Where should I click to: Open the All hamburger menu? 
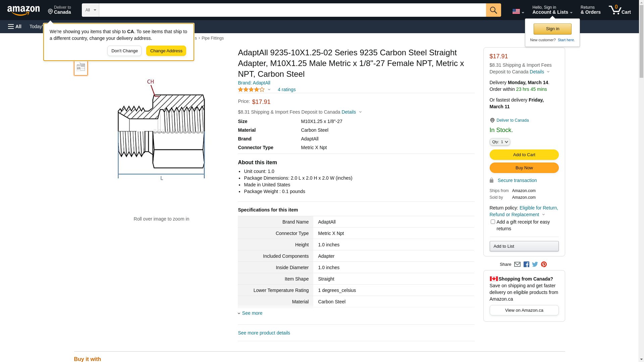[15, 26]
